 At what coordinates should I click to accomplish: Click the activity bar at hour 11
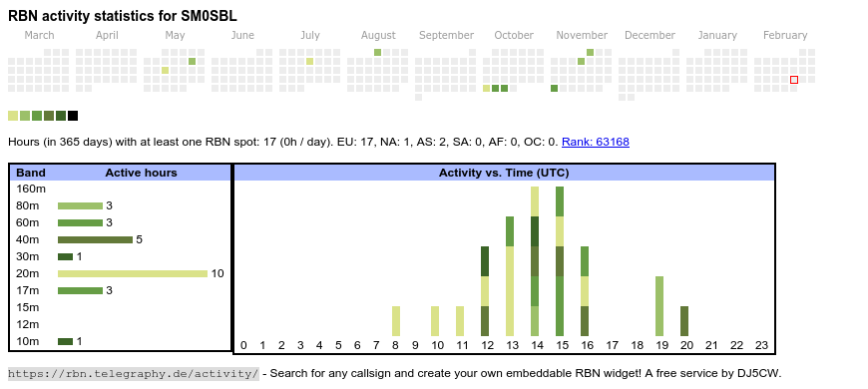pyautogui.click(x=460, y=321)
